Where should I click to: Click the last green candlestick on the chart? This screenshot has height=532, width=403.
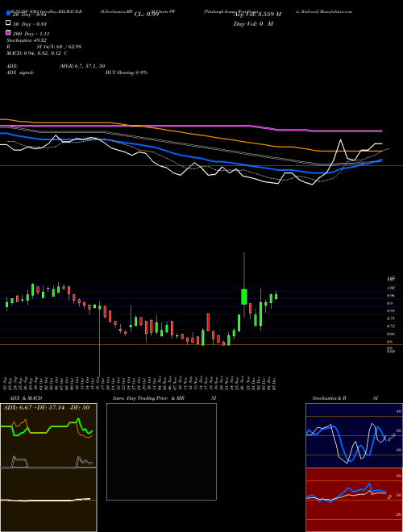pyautogui.click(x=276, y=296)
